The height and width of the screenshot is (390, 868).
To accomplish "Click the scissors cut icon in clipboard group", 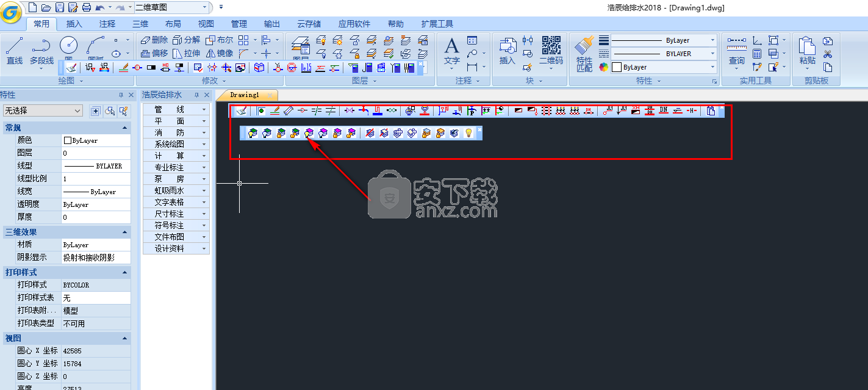I will (x=828, y=54).
